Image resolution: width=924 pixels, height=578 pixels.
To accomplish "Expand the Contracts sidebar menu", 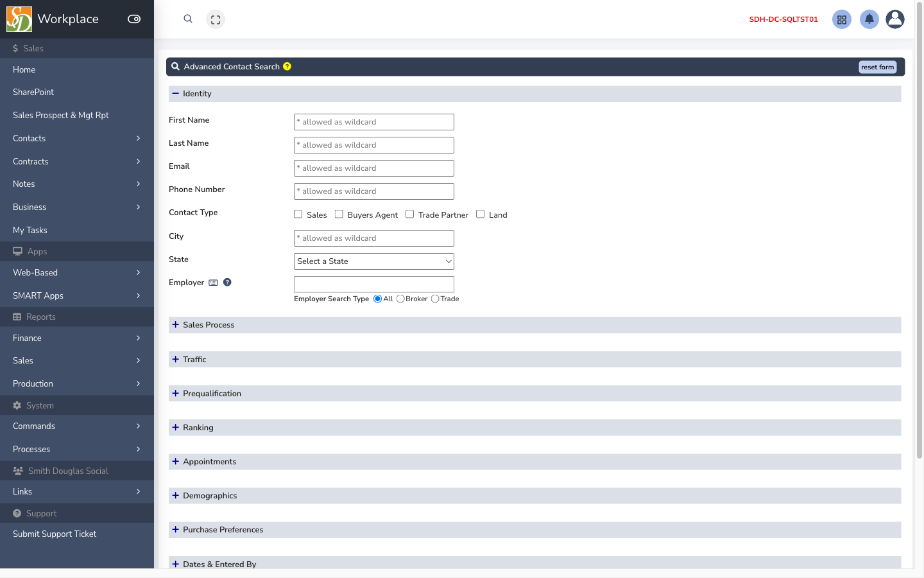I will (77, 162).
